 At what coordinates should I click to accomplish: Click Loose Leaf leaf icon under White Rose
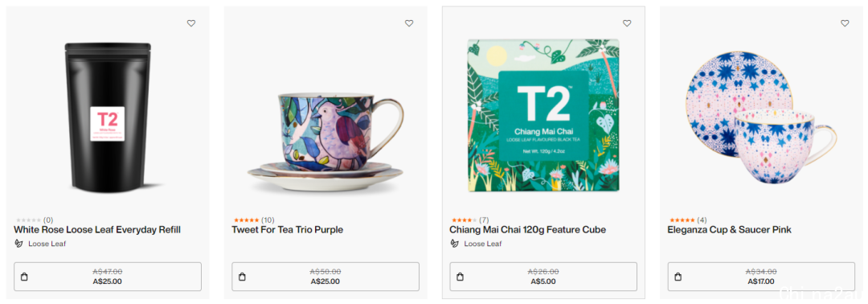pyautogui.click(x=18, y=243)
